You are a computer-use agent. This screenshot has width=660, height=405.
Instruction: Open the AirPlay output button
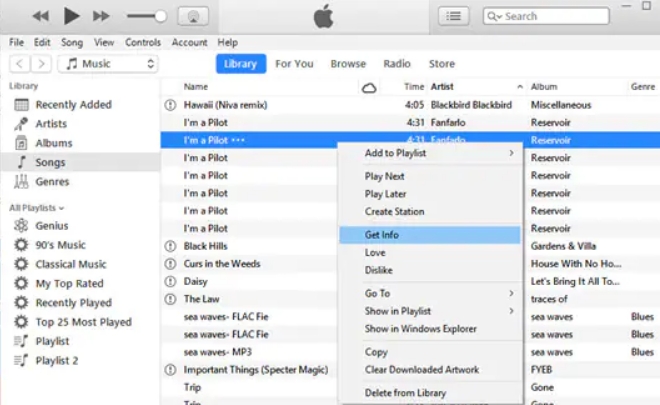[x=193, y=16]
